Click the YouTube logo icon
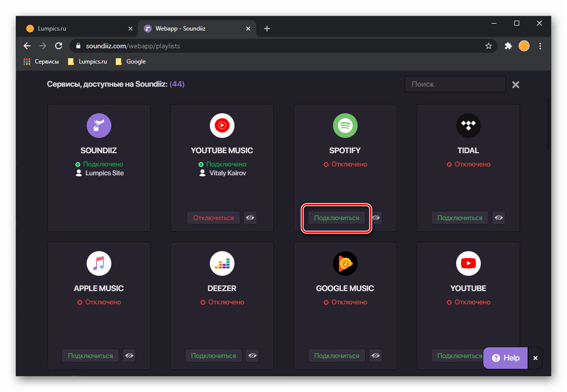 click(468, 263)
